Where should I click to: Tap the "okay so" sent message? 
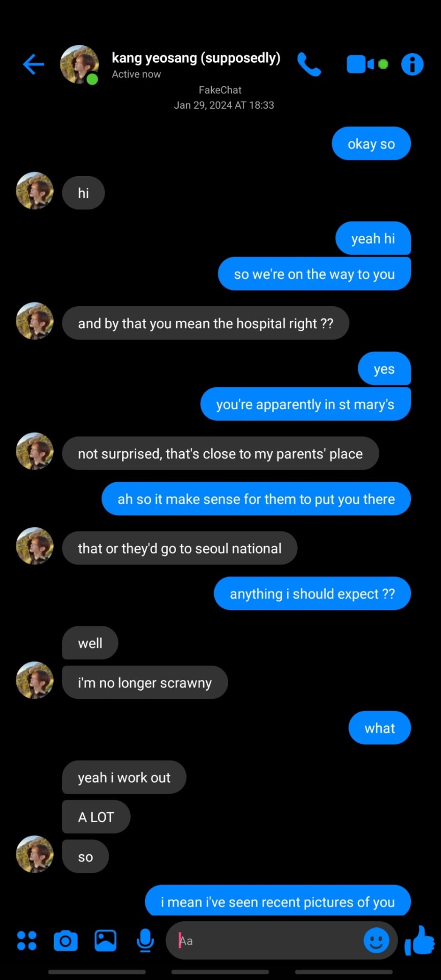click(x=371, y=144)
